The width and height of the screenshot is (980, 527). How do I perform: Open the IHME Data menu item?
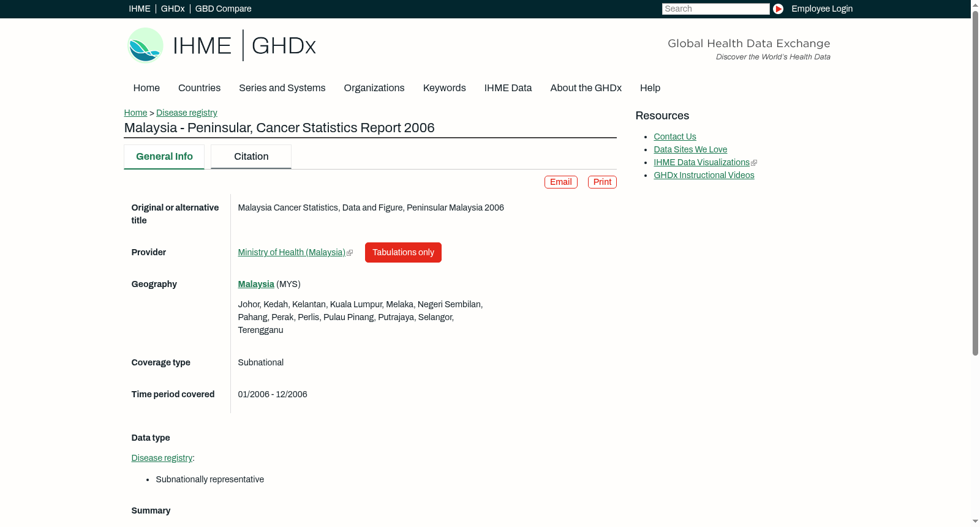tap(508, 88)
